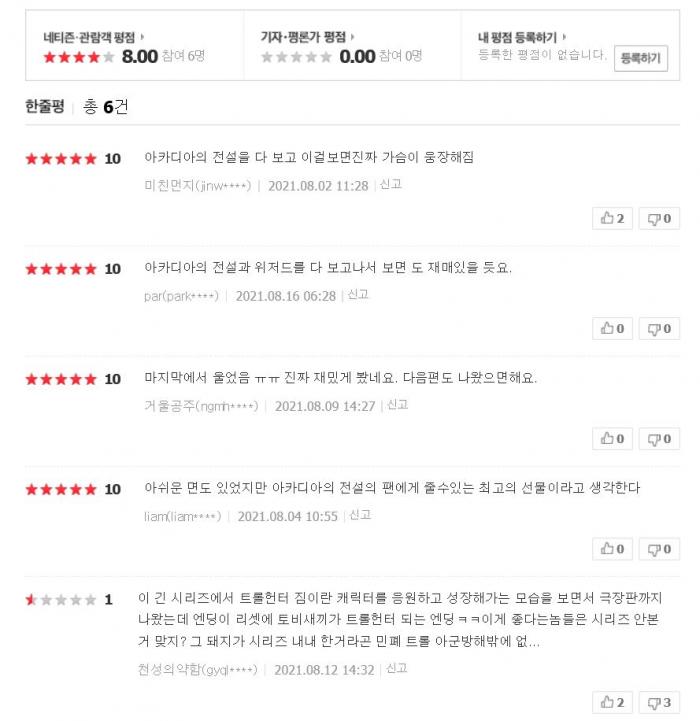Thumbs-down the par(park****) review
The image size is (700, 721).
659,328
